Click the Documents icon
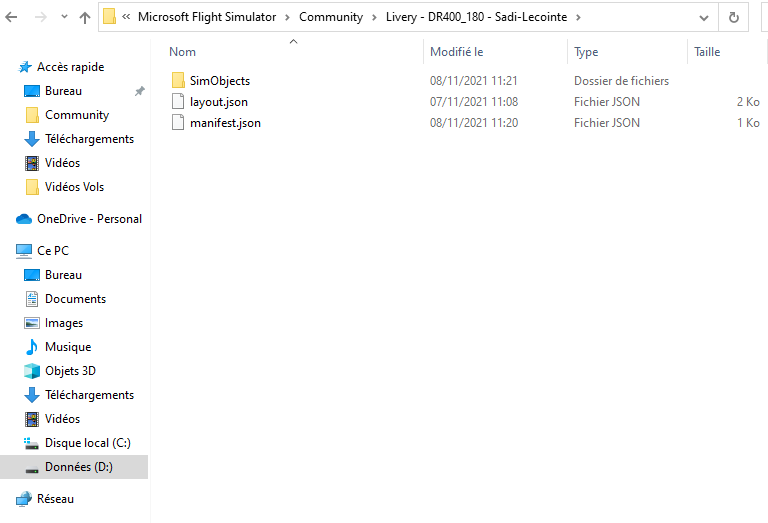 click(32, 299)
